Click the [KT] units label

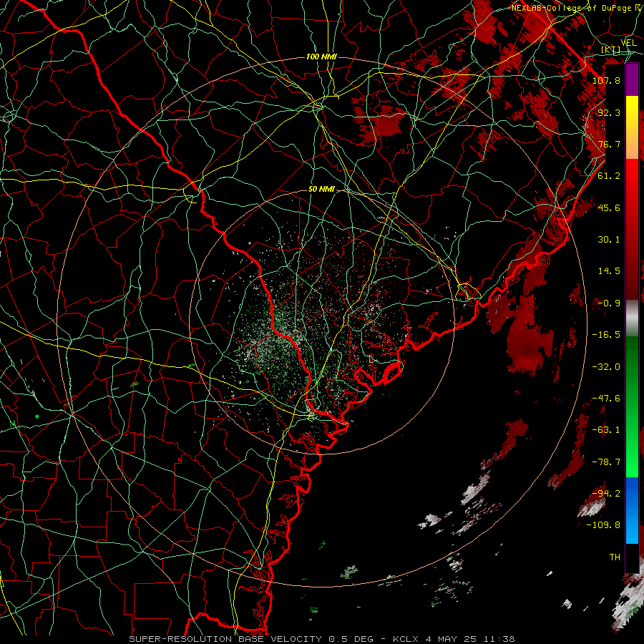click(611, 50)
